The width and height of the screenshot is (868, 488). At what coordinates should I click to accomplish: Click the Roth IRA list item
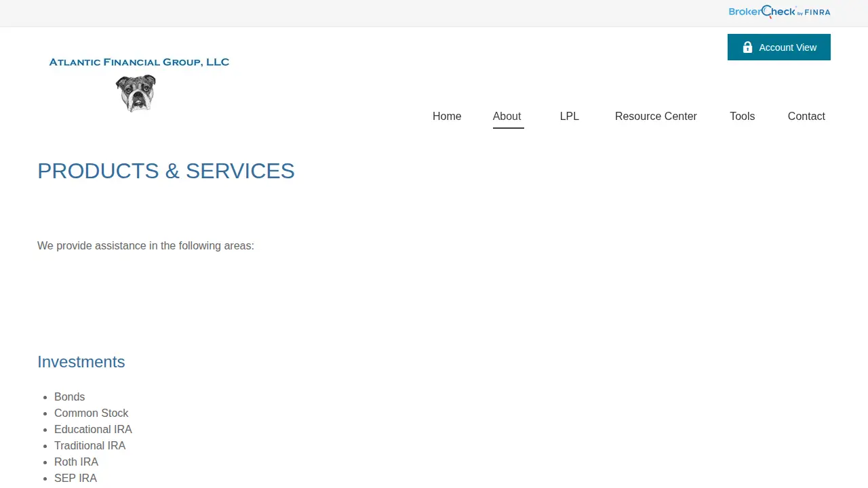click(77, 462)
